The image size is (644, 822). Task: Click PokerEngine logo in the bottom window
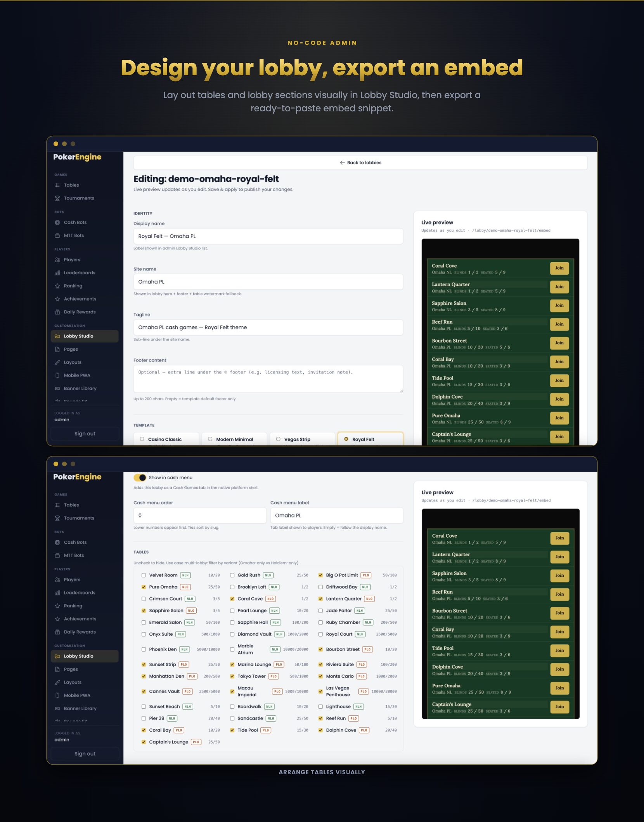pyautogui.click(x=77, y=477)
